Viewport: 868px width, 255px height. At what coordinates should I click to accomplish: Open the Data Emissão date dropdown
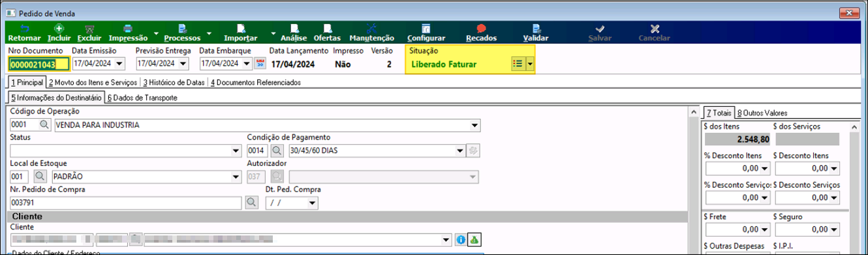120,64
